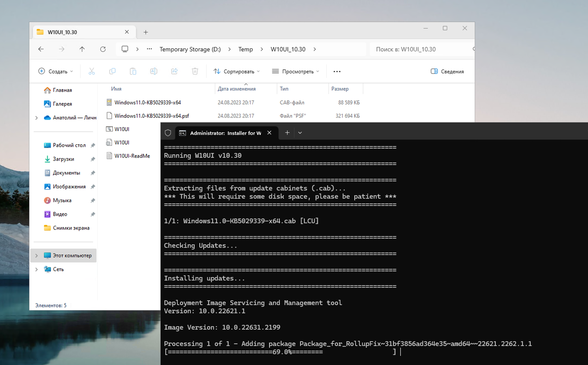Viewport: 588px width, 365px height.
Task: Open the Сведения details pane
Action: pyautogui.click(x=447, y=71)
